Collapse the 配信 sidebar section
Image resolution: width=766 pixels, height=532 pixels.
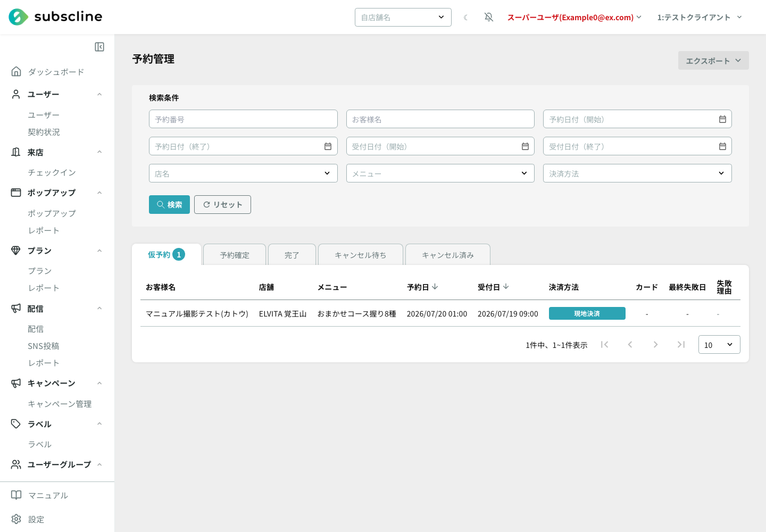click(x=99, y=309)
